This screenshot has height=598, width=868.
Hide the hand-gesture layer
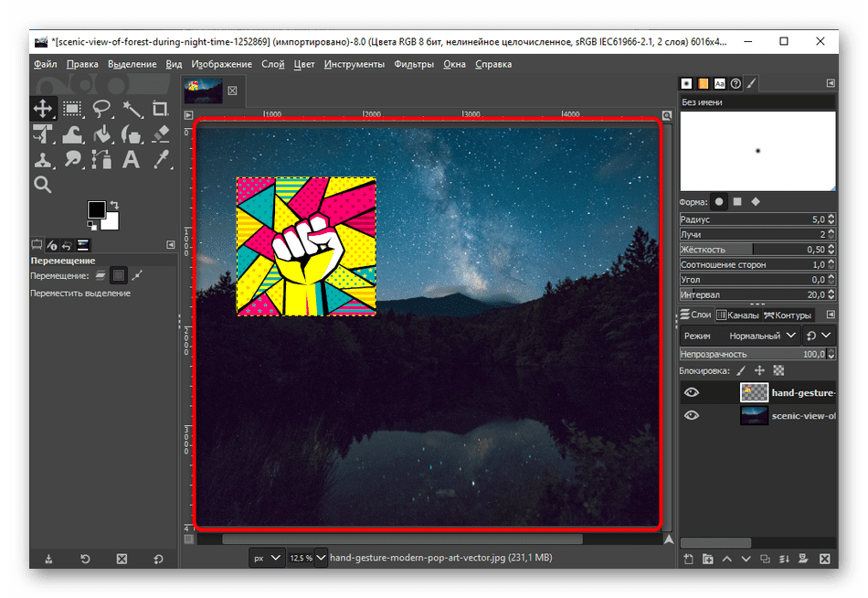click(692, 392)
